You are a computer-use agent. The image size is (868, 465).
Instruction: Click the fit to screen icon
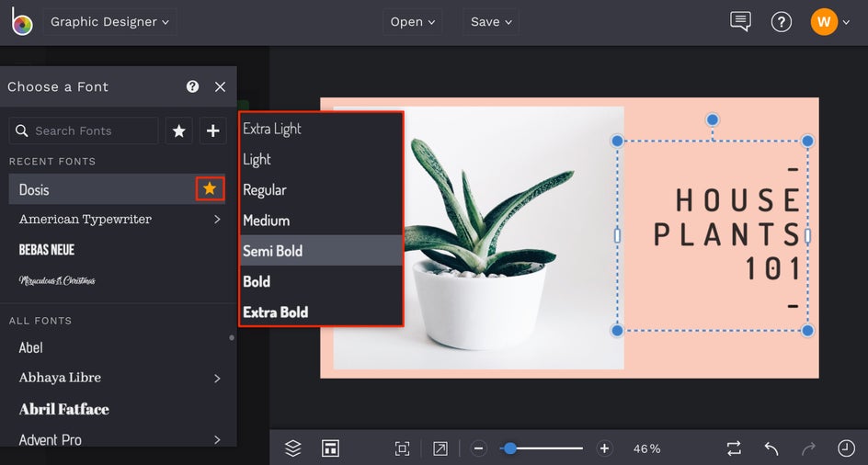(402, 448)
